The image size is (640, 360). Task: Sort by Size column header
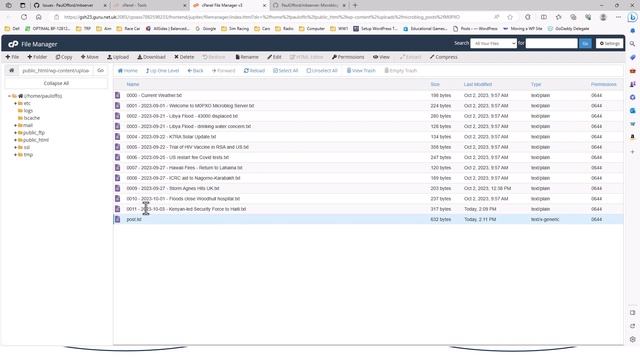[435, 84]
